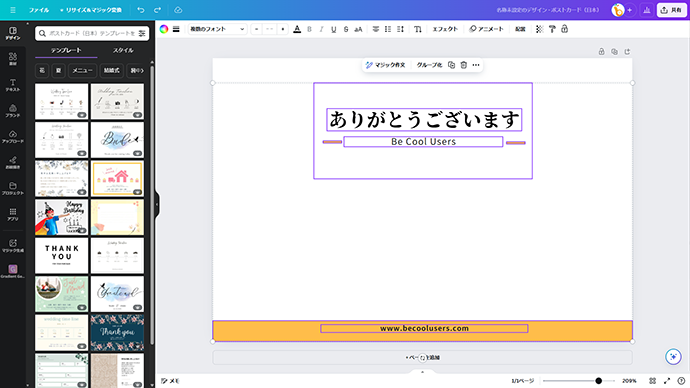Image resolution: width=690 pixels, height=388 pixels.
Task: Open the transparency checkerboard icon
Action: pyautogui.click(x=540, y=29)
